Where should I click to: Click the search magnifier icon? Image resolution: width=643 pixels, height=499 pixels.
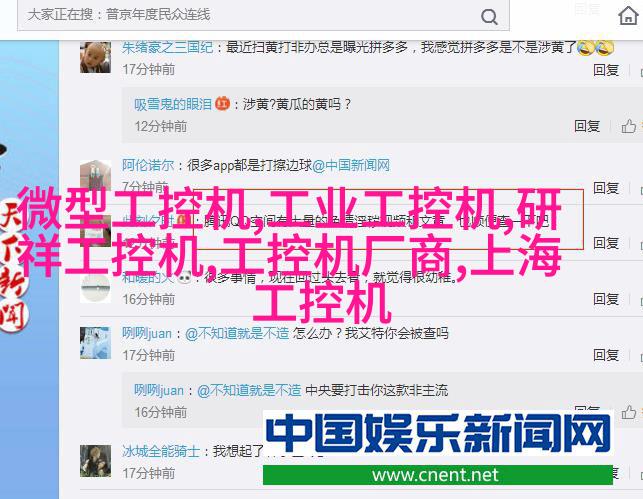tap(489, 17)
